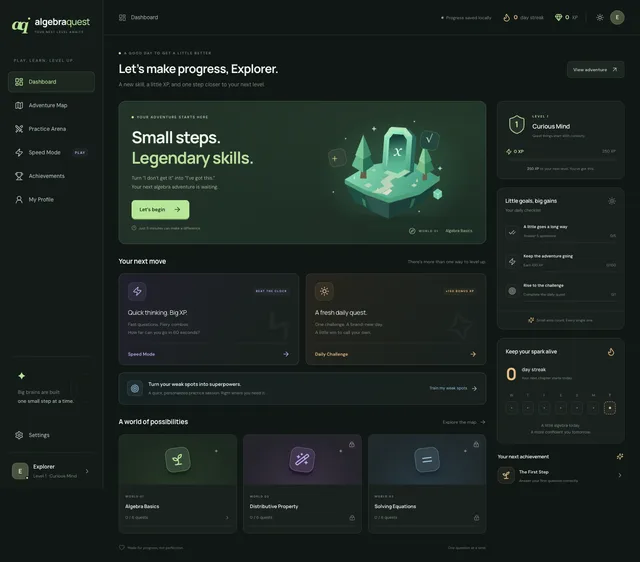
Task: Expand Algebra Basics with its chevron
Action: pyautogui.click(x=227, y=518)
